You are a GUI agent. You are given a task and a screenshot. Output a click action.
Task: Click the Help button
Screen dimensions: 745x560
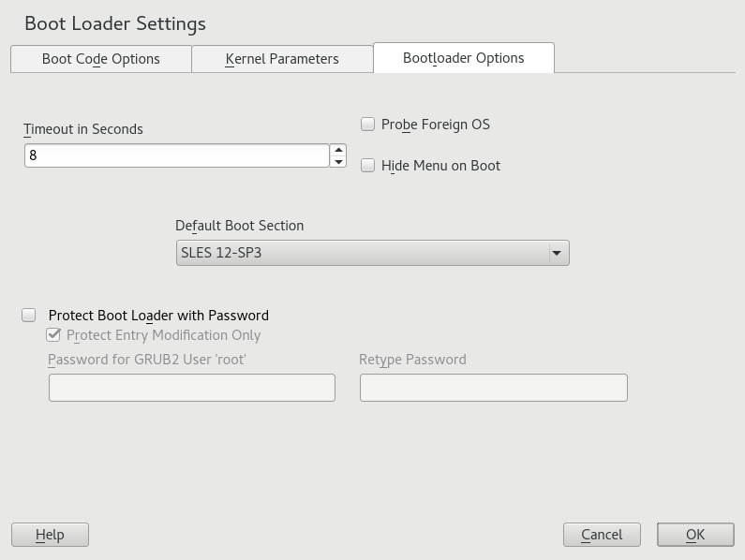pos(50,535)
